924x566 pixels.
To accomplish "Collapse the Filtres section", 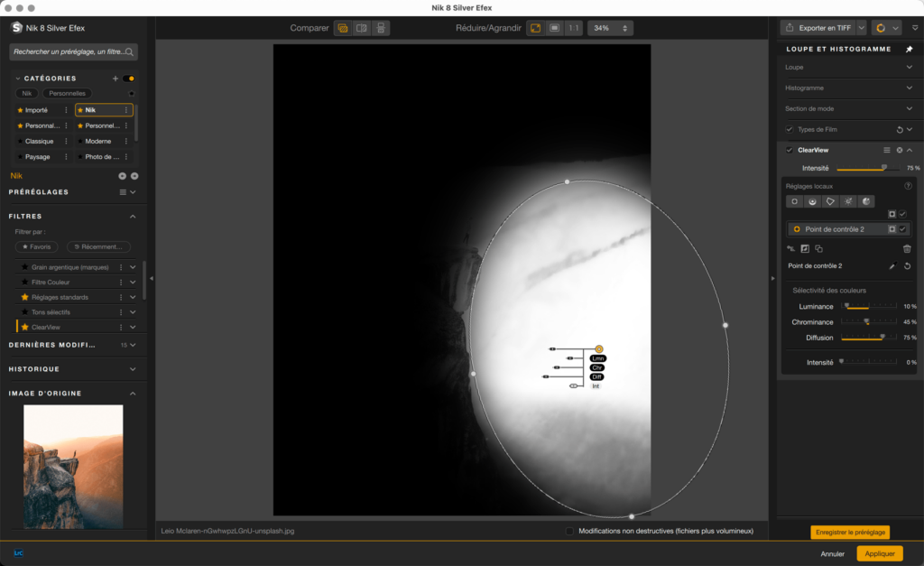I will tap(133, 217).
